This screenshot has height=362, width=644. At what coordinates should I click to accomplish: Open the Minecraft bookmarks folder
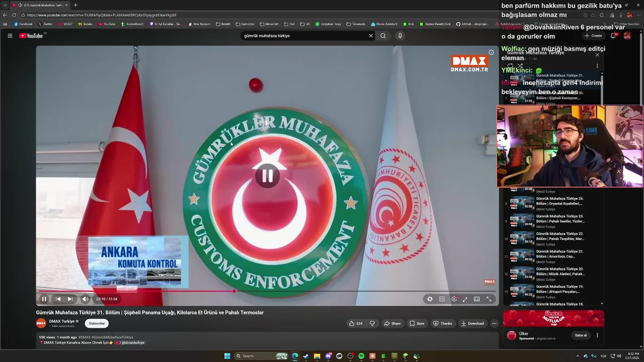pyautogui.click(x=269, y=24)
